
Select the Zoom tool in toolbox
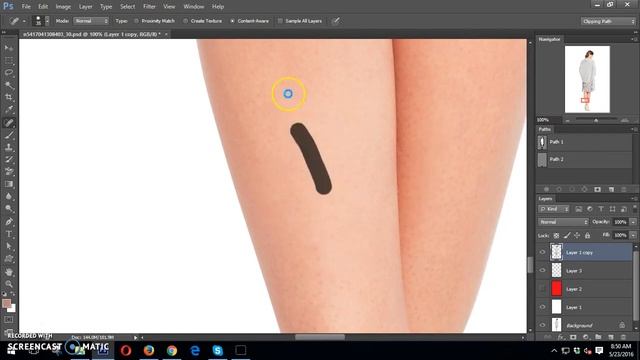coord(9,284)
